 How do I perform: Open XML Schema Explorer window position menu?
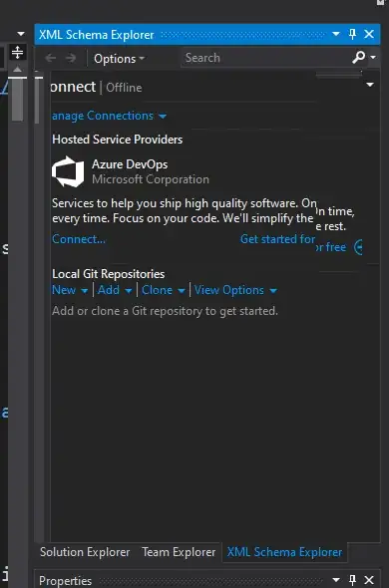click(336, 35)
